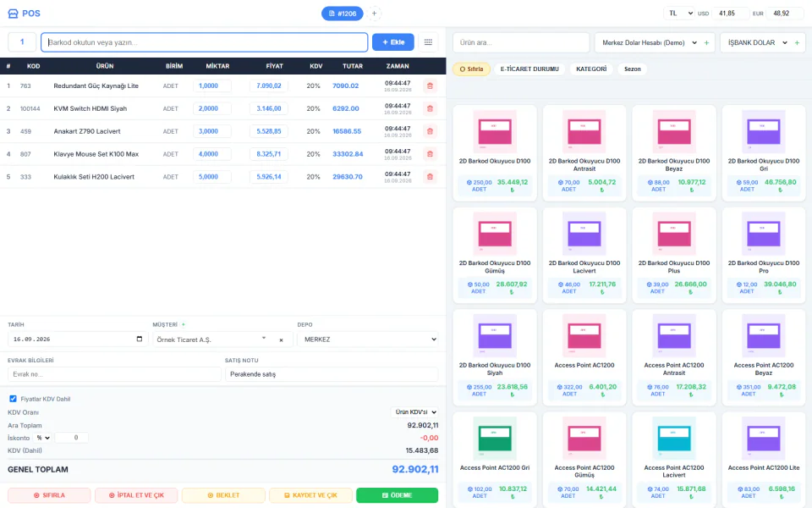The width and height of the screenshot is (812, 508).
Task: Click the green ÖDEME button
Action: coord(397,495)
